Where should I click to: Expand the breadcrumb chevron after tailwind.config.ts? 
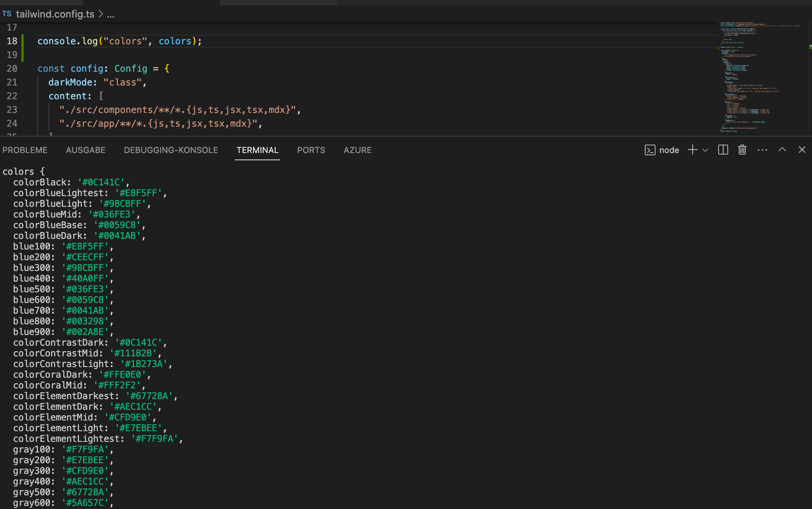coord(101,14)
